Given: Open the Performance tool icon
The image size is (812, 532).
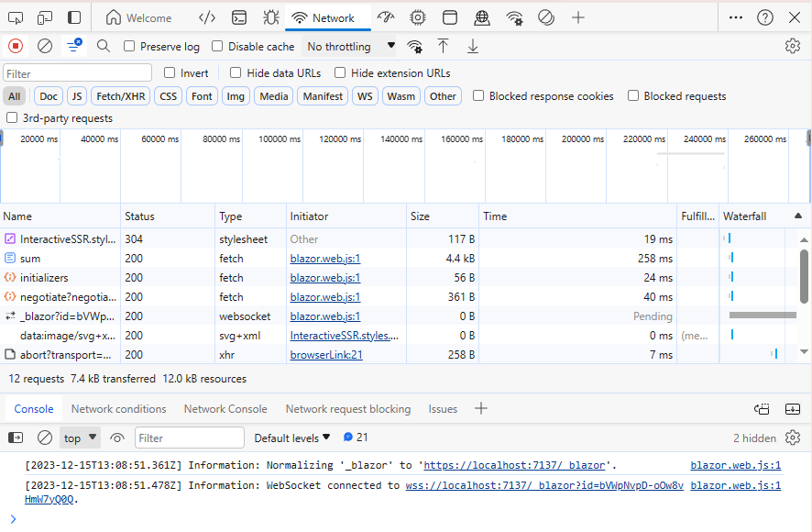Looking at the screenshot, I should [x=386, y=18].
